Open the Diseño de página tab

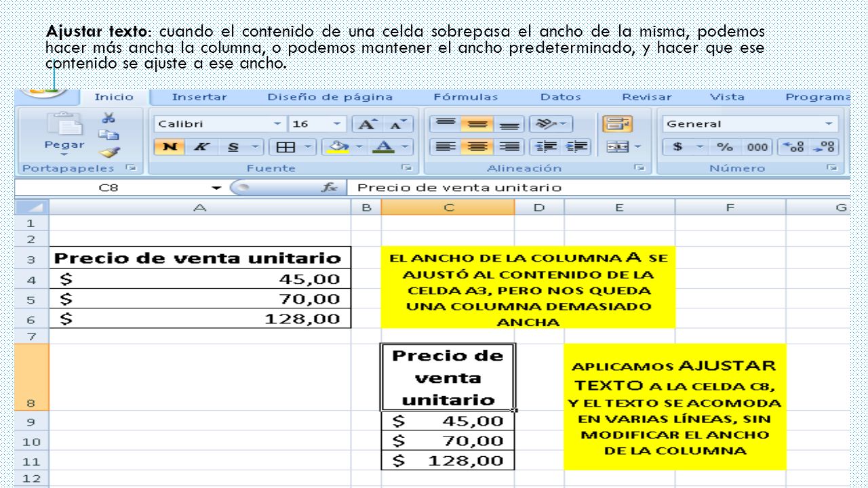(x=330, y=97)
